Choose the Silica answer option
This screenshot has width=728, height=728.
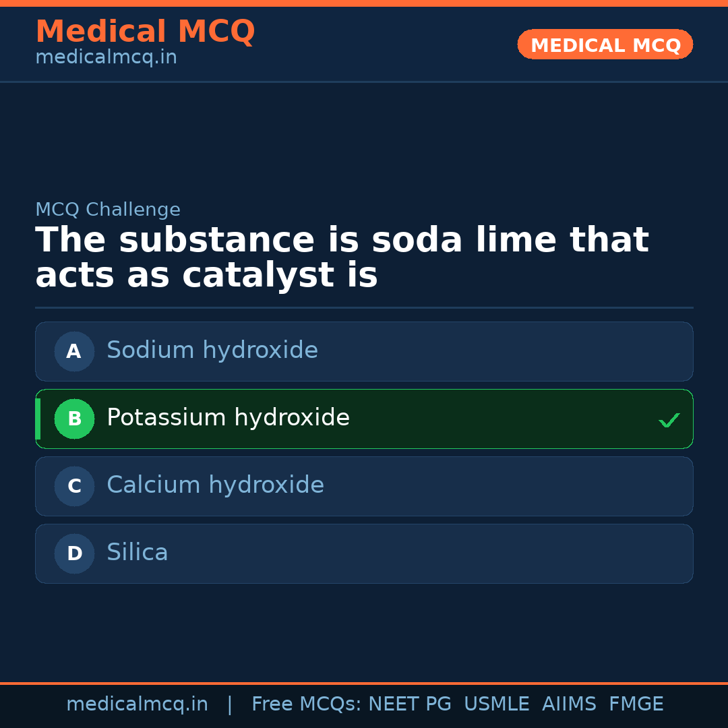point(138,553)
